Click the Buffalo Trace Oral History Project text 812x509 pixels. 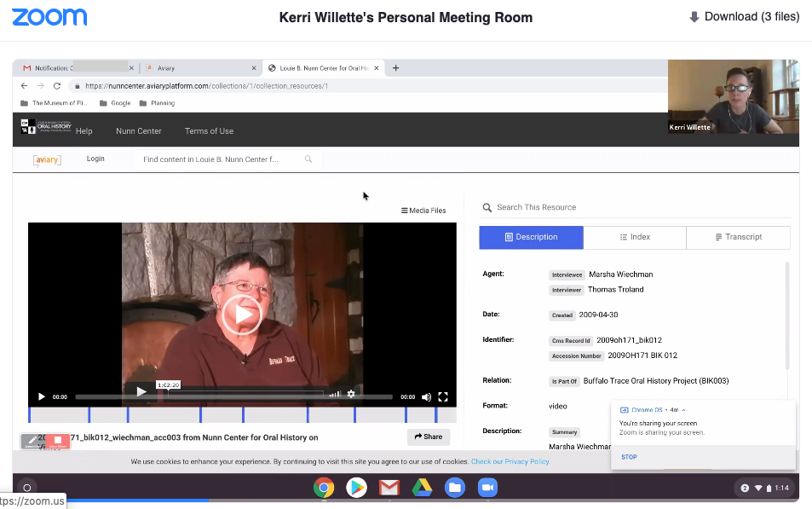tap(655, 381)
